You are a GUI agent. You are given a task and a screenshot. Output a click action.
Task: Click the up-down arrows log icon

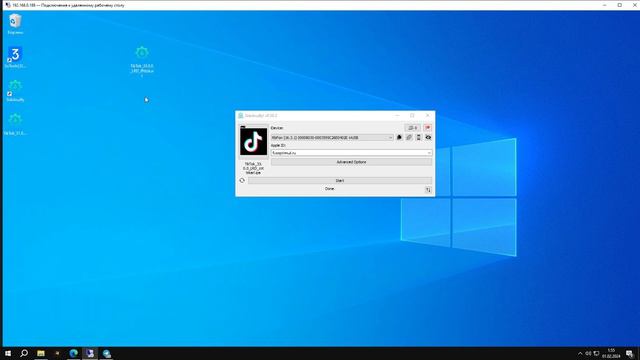coord(428,190)
